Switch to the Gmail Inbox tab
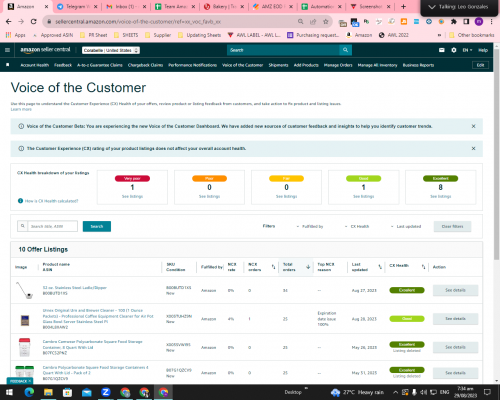Screen dimensions: 500x400 click(126, 7)
